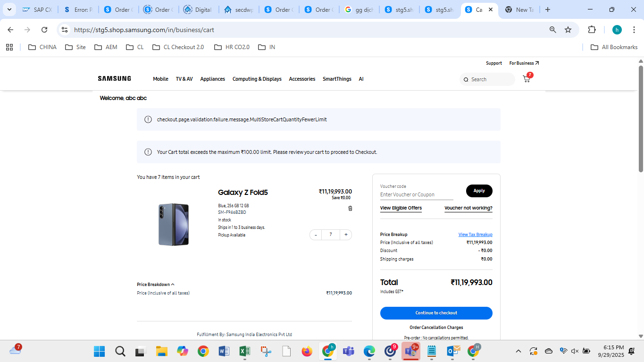
Task: Click the Support link
Action: point(494,63)
